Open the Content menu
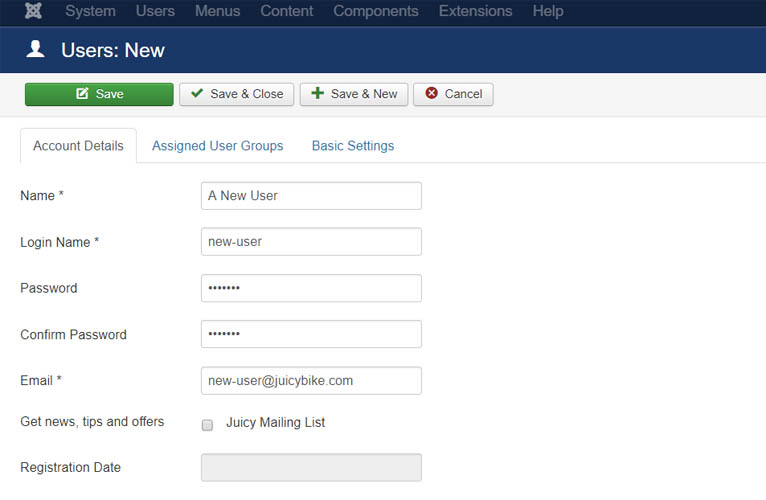This screenshot has width=766, height=500. [x=287, y=11]
